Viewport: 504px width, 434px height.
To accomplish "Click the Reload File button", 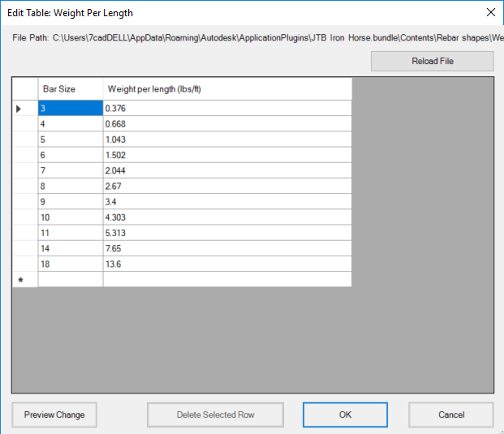I will pos(432,61).
